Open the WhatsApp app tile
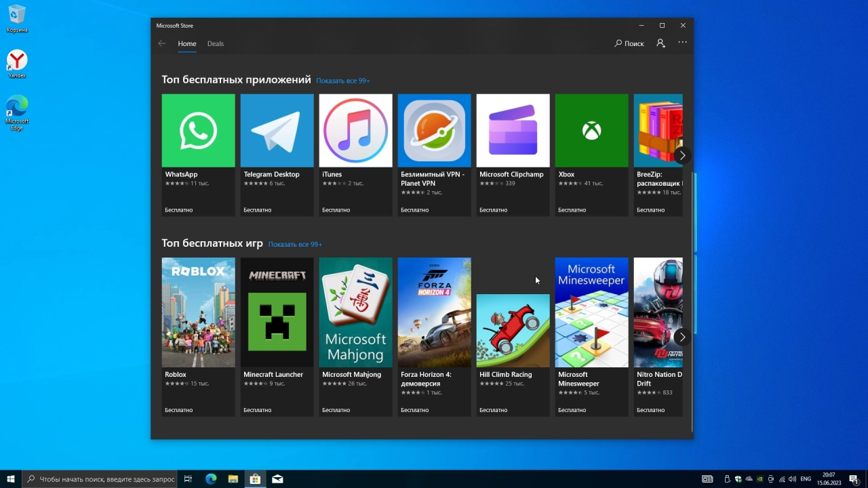Image resolution: width=868 pixels, height=488 pixels. (198, 155)
